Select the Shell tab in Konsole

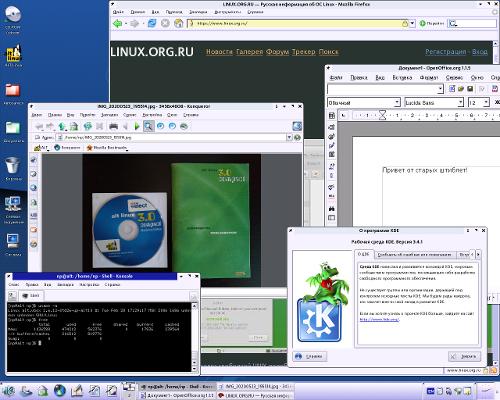click(x=31, y=296)
